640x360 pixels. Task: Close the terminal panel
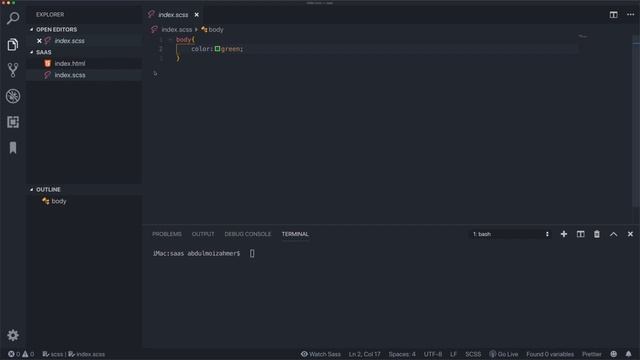pos(630,234)
